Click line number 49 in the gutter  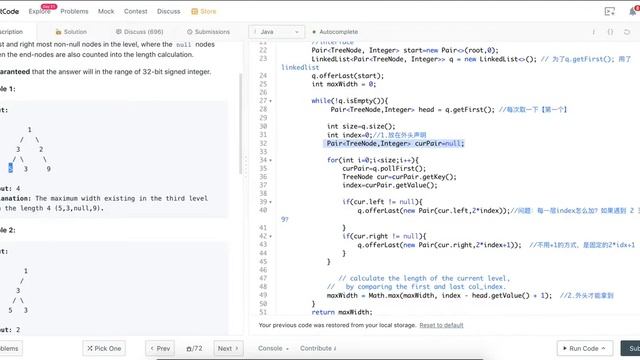tap(263, 295)
